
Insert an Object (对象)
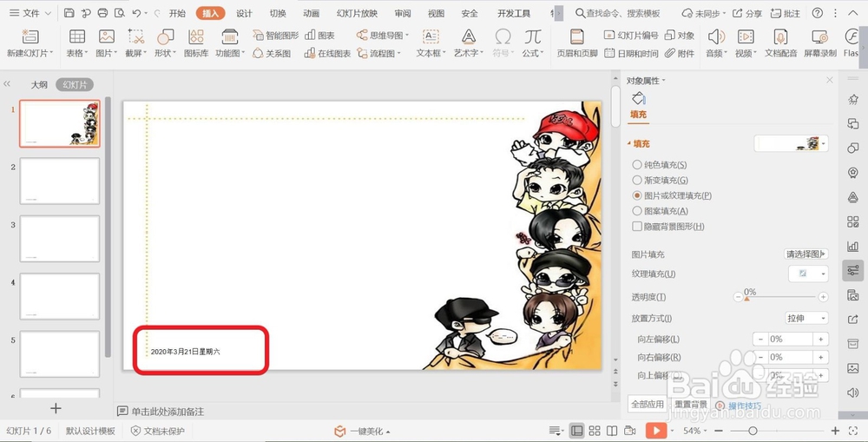point(680,36)
